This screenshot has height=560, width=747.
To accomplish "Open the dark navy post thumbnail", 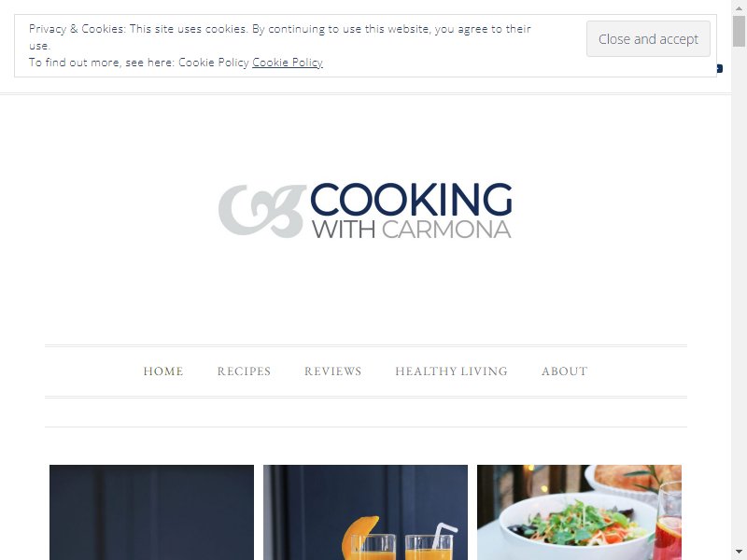I will (151, 512).
